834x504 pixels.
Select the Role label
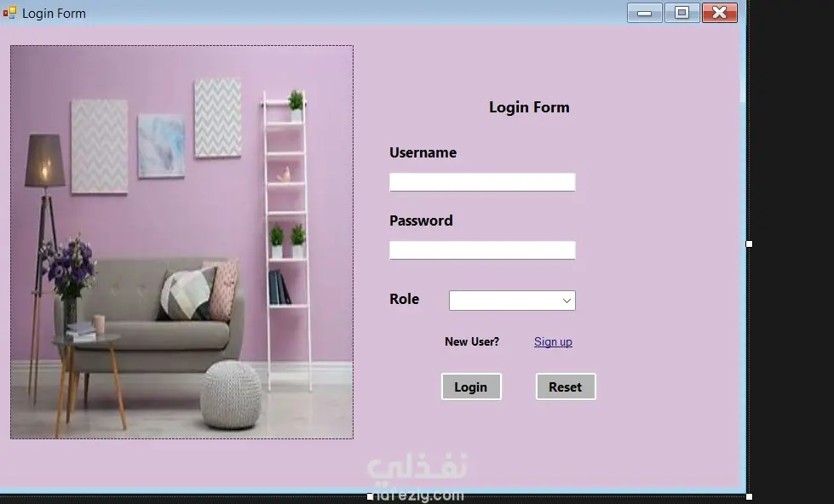(x=405, y=299)
